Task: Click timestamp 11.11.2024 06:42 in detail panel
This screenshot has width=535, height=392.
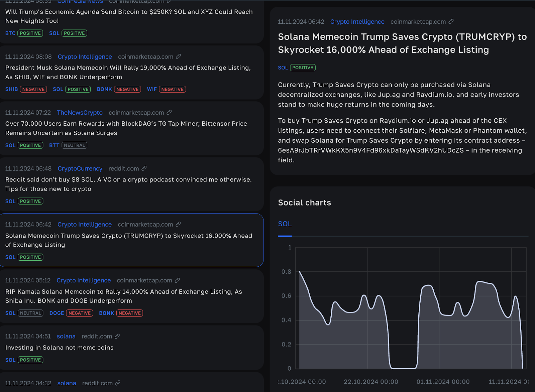Action: [x=301, y=22]
